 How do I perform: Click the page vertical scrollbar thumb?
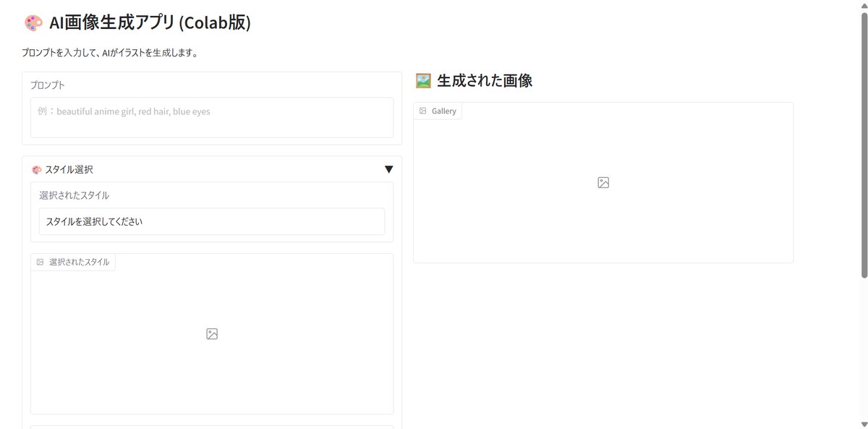(864, 145)
